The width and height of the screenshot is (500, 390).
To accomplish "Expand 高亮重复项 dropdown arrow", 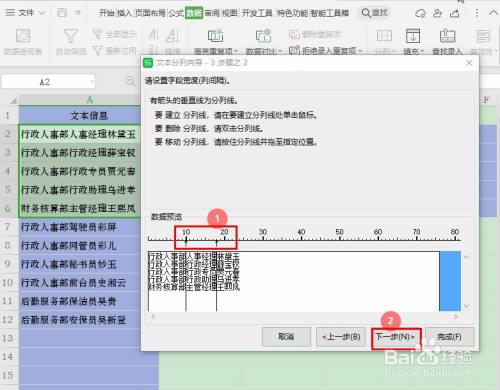I will pos(236,51).
